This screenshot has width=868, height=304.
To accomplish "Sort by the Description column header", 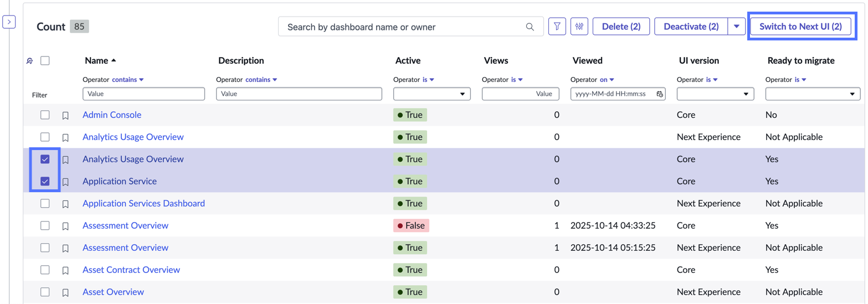I will [x=241, y=60].
